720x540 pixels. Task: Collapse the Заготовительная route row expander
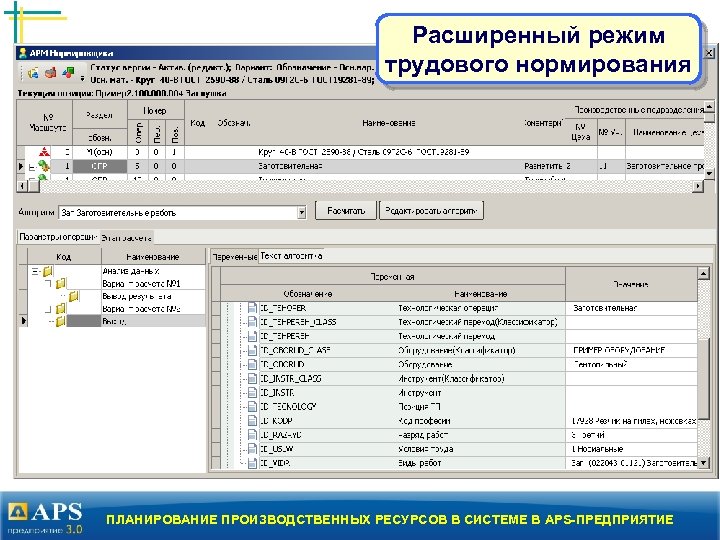[x=31, y=168]
